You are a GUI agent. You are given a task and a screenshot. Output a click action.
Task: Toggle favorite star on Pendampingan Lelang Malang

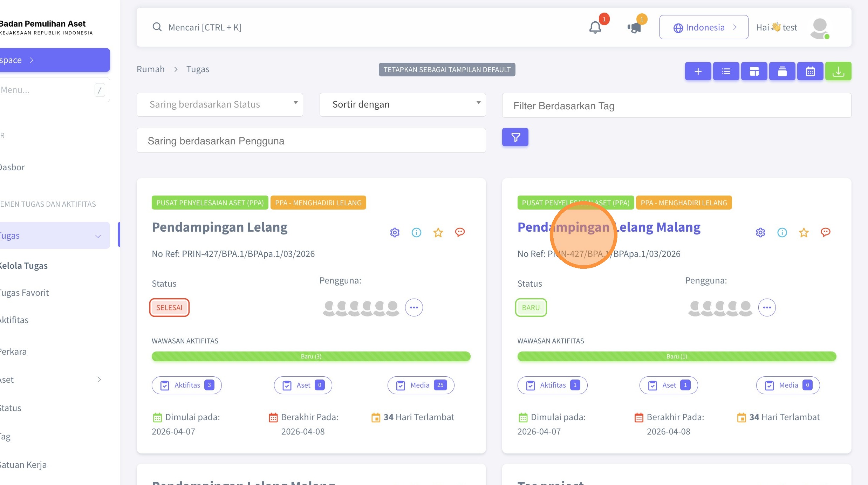pyautogui.click(x=804, y=232)
